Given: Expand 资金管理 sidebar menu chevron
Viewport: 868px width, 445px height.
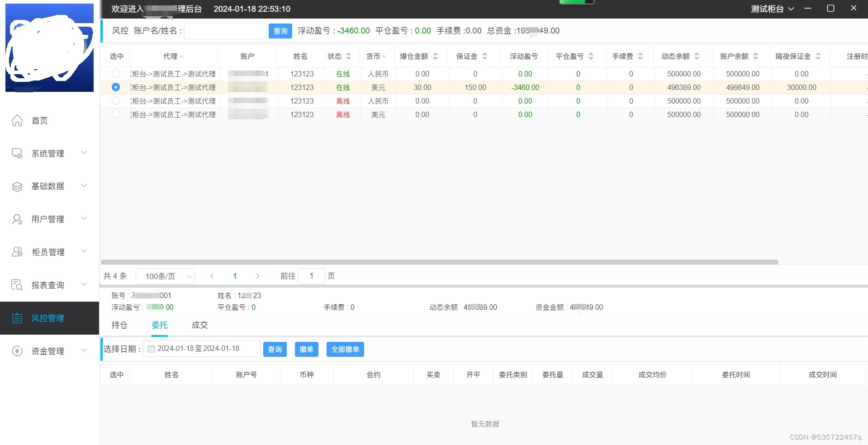Looking at the screenshot, I should 84,350.
